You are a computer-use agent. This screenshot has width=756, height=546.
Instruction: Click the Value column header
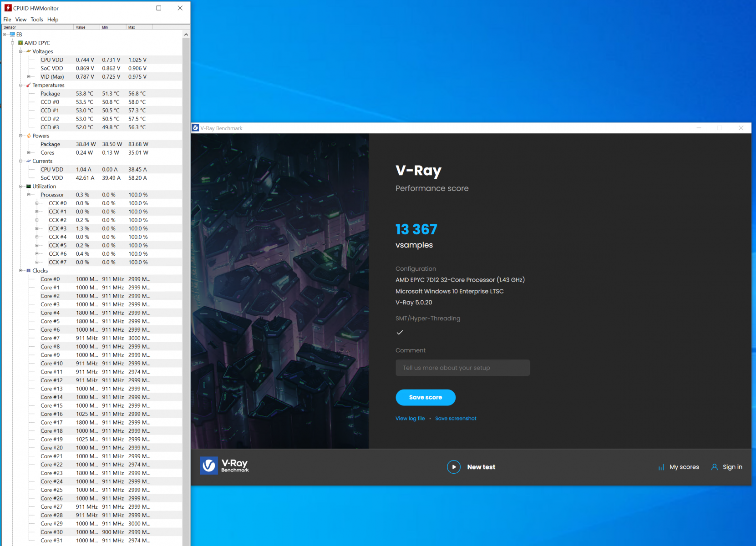(x=86, y=27)
